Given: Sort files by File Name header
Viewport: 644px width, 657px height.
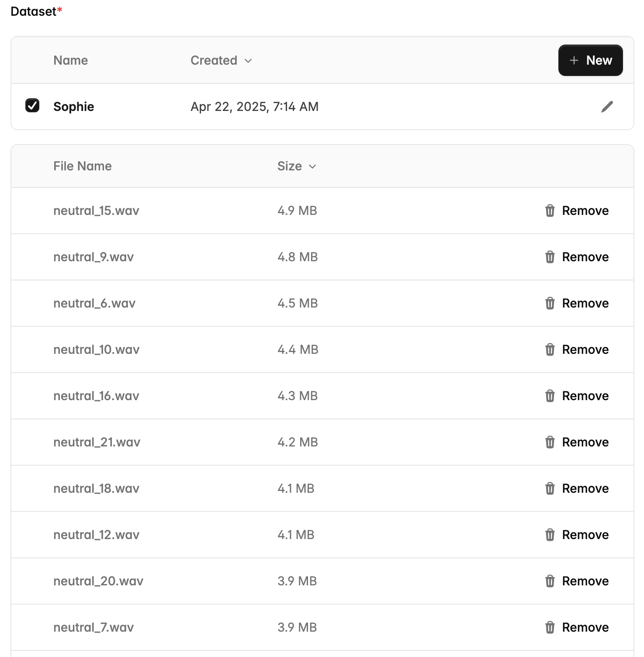Looking at the screenshot, I should (x=82, y=166).
